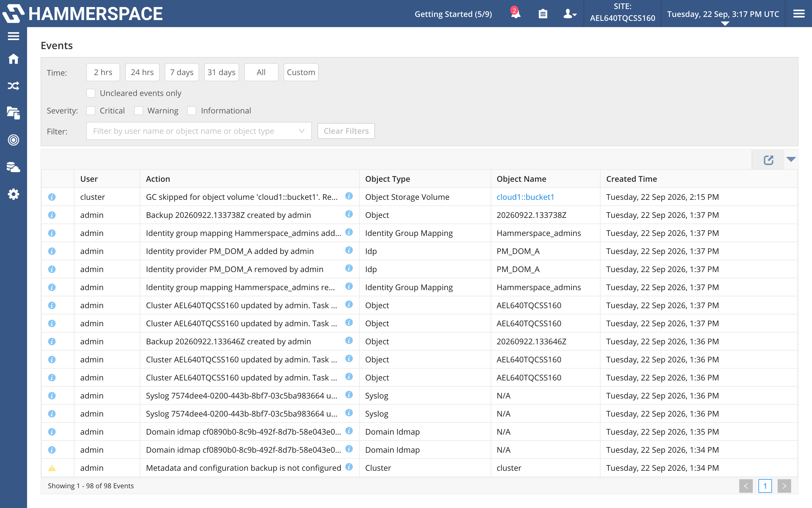The image size is (812, 508).
Task: Click warning severity icon on cluster row
Action: [52, 468]
